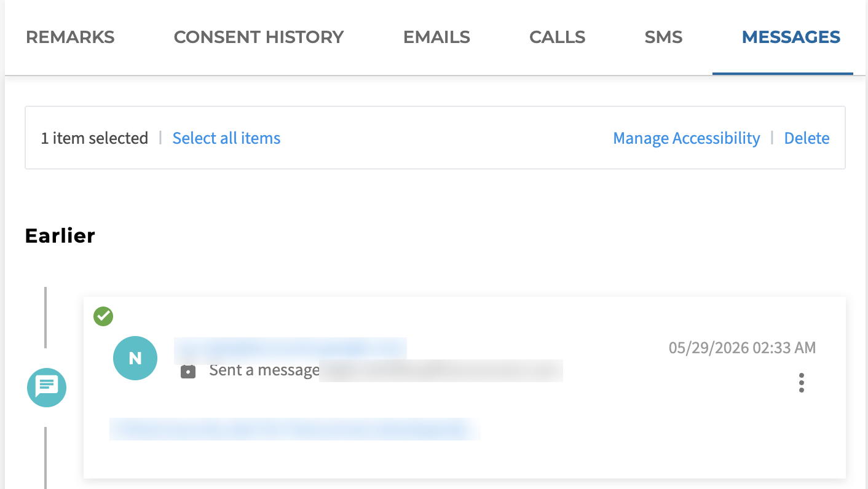Open Manage Accessibility for selected item
This screenshot has height=489, width=868.
(687, 138)
